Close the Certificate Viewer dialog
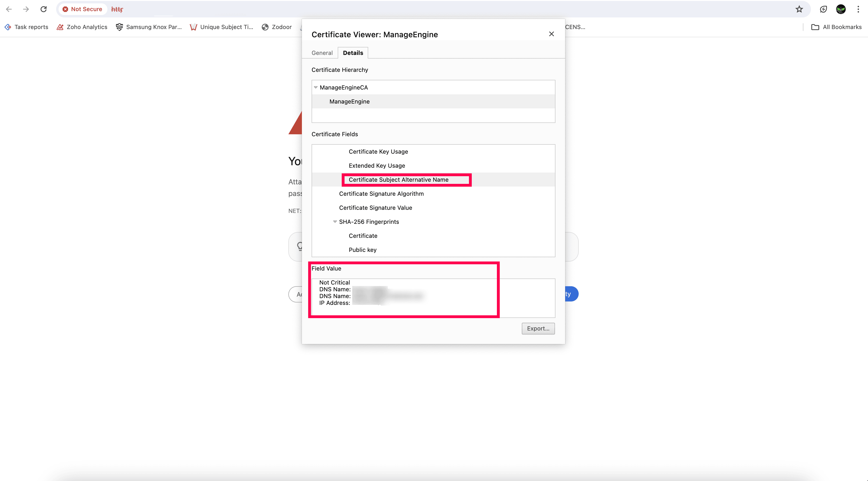This screenshot has width=868, height=481. [551, 34]
